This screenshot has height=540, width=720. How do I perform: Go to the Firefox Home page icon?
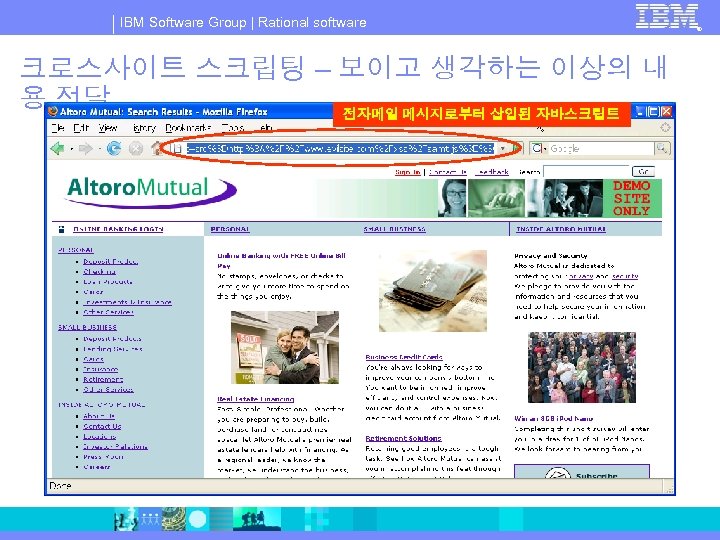pos(156,148)
